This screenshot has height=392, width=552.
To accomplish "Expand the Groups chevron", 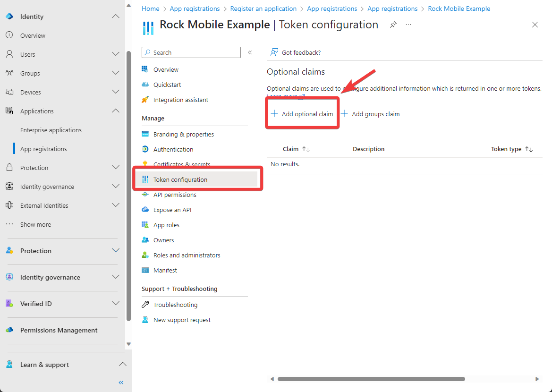I will pos(116,73).
